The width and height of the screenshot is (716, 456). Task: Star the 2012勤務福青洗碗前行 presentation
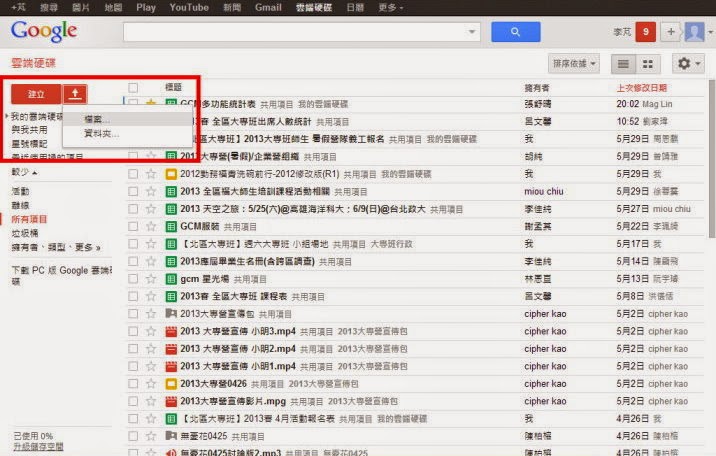click(151, 174)
